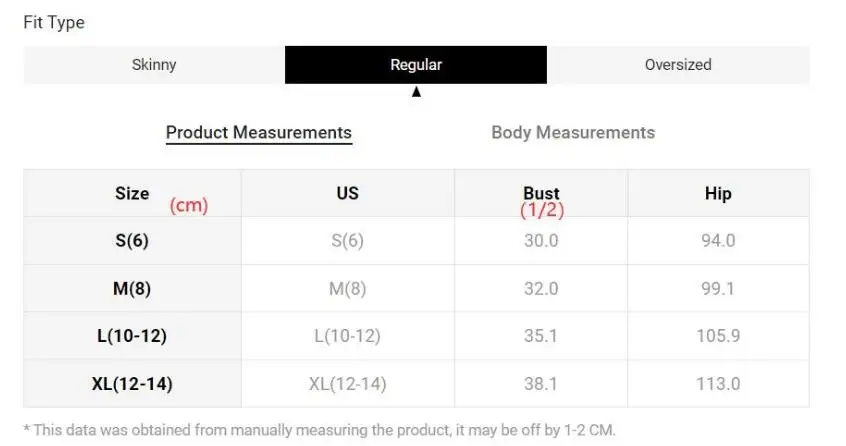The image size is (846, 446).
Task: Click the US XL(12-14) cell
Action: pos(347,384)
